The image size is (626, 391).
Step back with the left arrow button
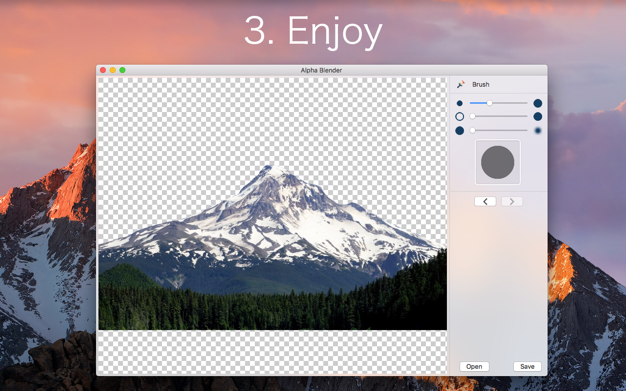485,201
